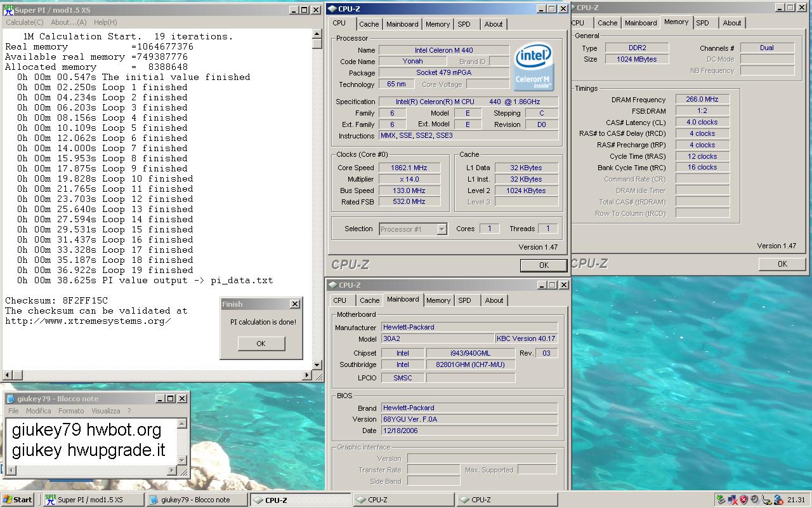Click the tray icon with the yellow arrow
The height and width of the screenshot is (508, 812).
[x=767, y=500]
